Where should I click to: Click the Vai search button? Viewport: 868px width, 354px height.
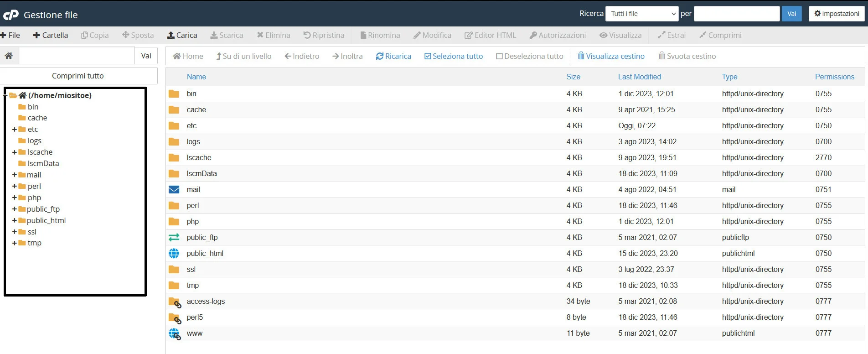coord(792,14)
